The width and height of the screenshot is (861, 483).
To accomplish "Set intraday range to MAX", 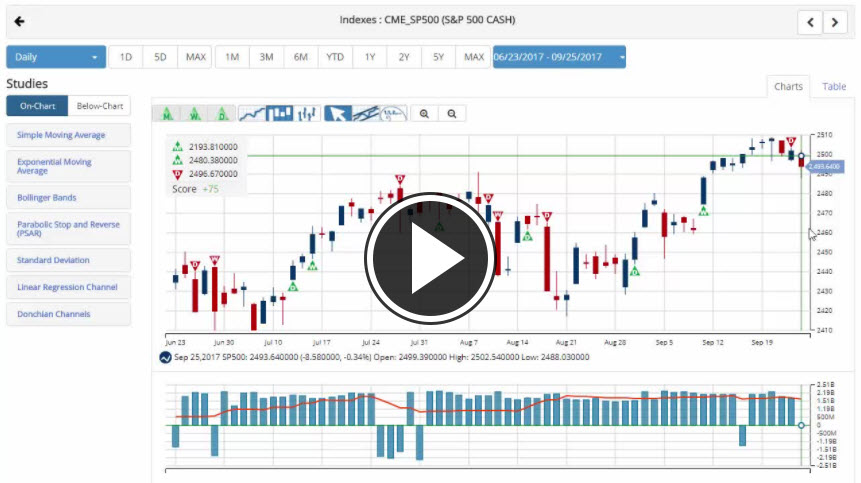I will [x=195, y=57].
